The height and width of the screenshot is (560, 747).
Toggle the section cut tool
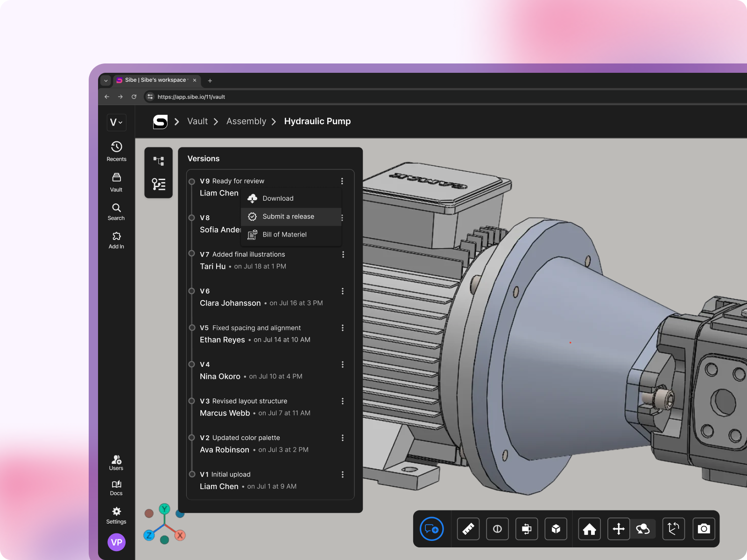click(497, 529)
